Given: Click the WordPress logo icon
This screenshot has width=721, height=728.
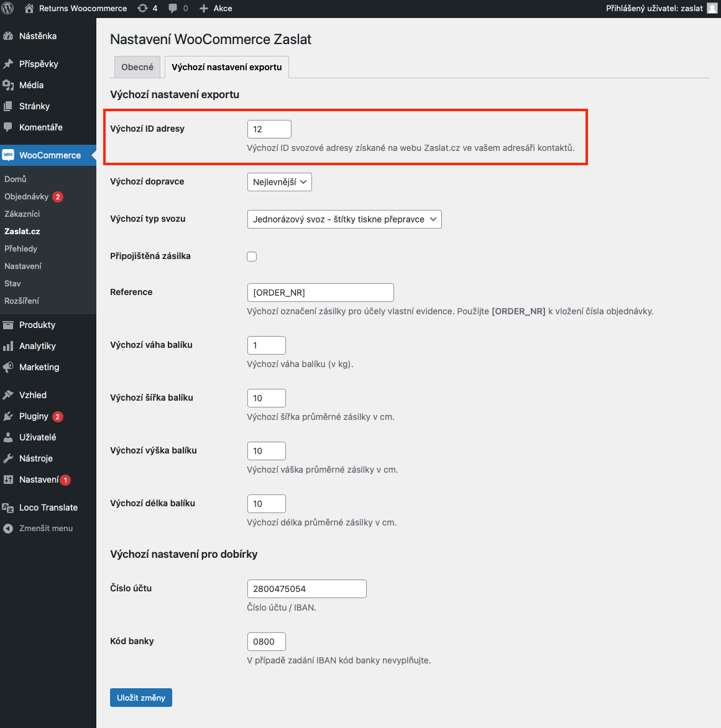Looking at the screenshot, I should pyautogui.click(x=8, y=8).
